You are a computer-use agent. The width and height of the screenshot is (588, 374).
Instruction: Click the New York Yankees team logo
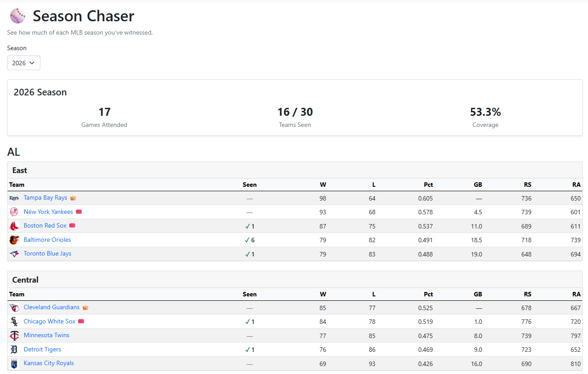pos(14,212)
